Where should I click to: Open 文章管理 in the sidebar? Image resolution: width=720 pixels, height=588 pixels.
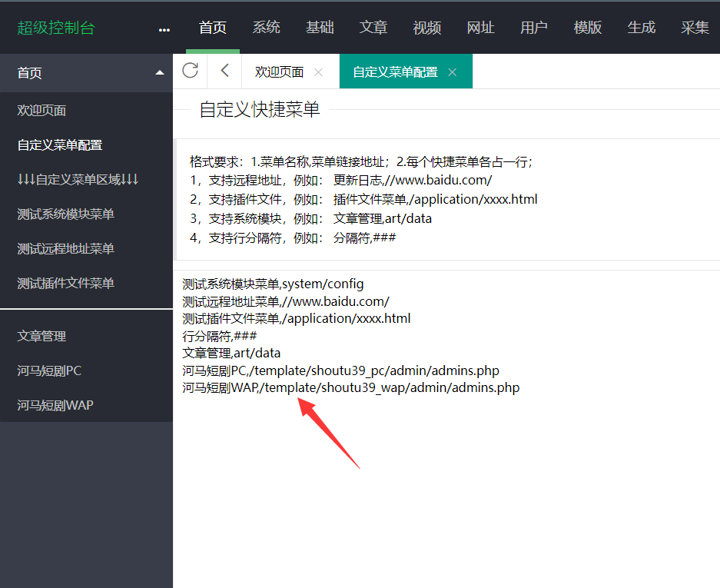(x=86, y=336)
